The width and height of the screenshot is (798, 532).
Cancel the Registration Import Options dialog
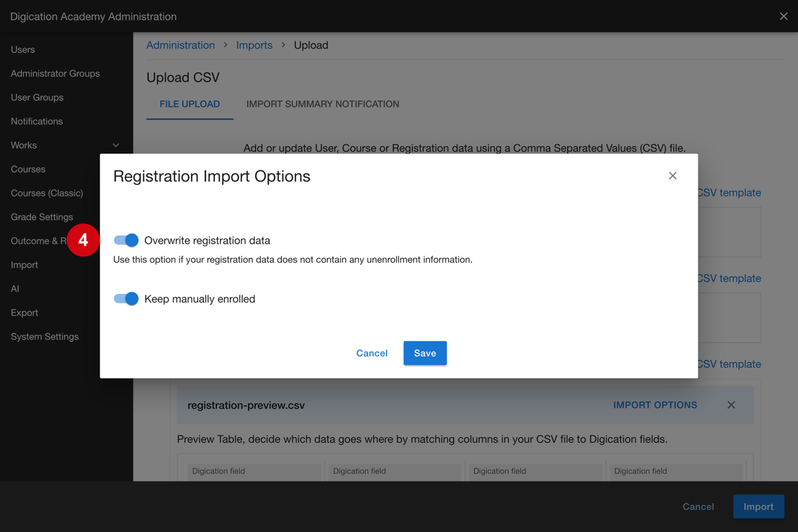point(372,353)
